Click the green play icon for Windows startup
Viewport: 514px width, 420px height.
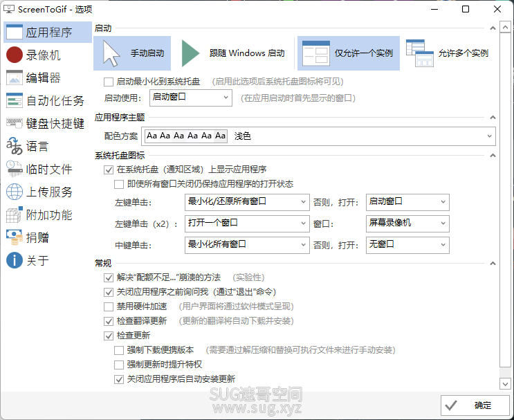[x=190, y=53]
